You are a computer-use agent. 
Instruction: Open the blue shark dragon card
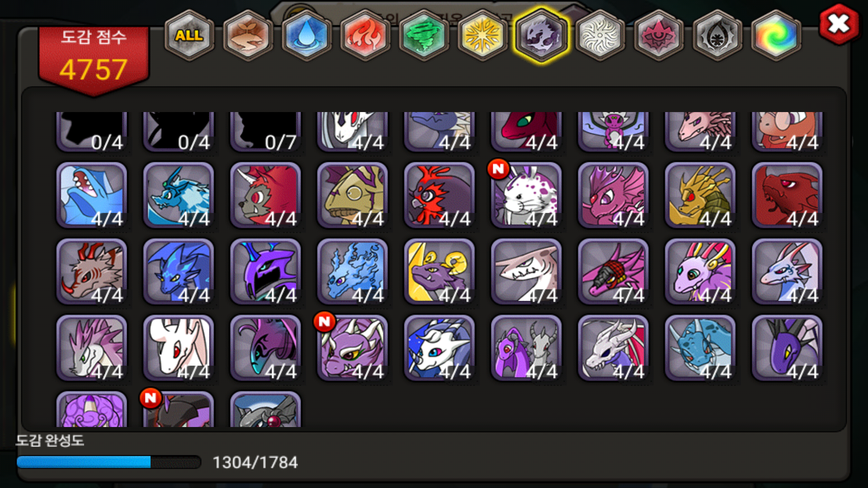(x=92, y=195)
